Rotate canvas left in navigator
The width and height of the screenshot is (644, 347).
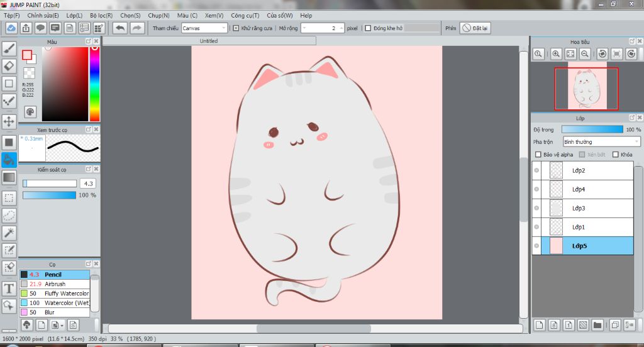pos(602,54)
